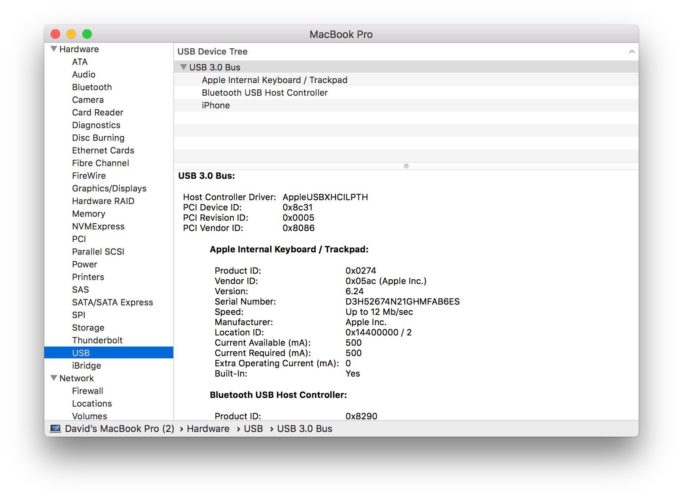The image size is (683, 500).
Task: Select Volumes under Network
Action: pyautogui.click(x=89, y=416)
